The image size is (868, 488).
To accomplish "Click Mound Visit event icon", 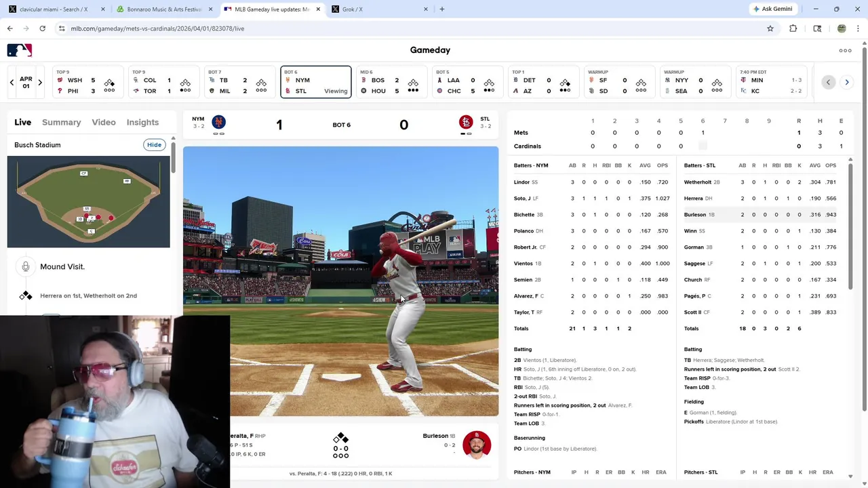I will coord(26,266).
